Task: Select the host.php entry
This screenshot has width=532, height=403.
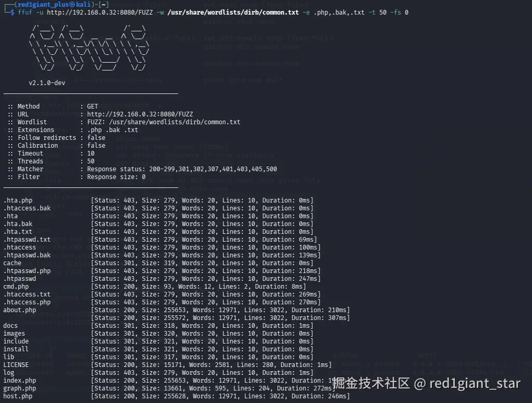Action: (x=17, y=396)
